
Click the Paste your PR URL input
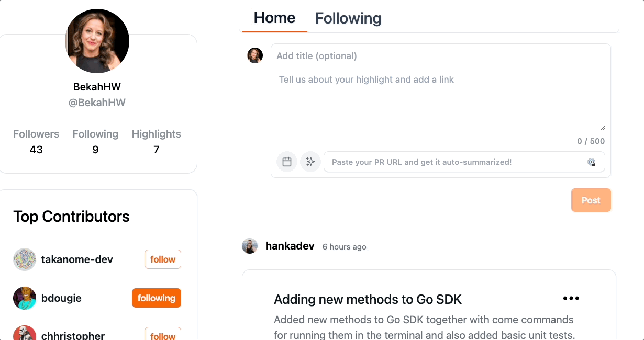coord(456,162)
